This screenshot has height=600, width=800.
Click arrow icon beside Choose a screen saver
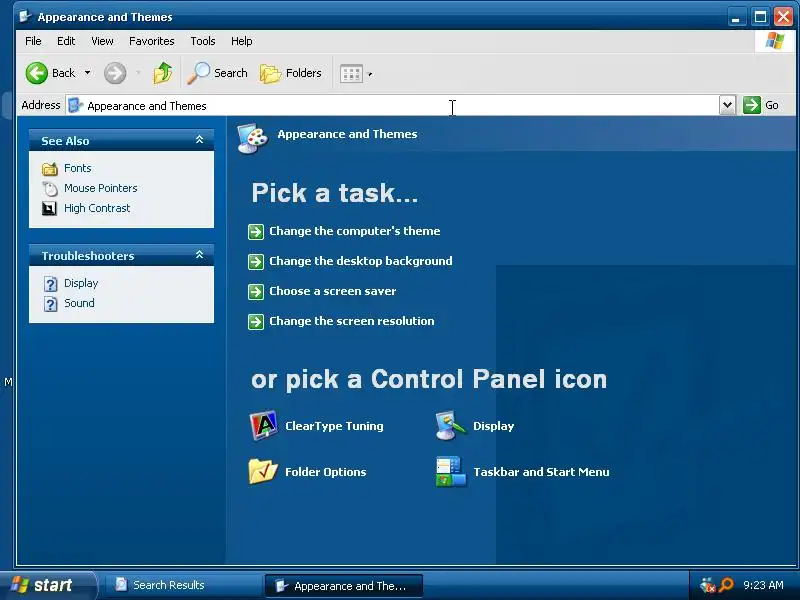(x=256, y=292)
